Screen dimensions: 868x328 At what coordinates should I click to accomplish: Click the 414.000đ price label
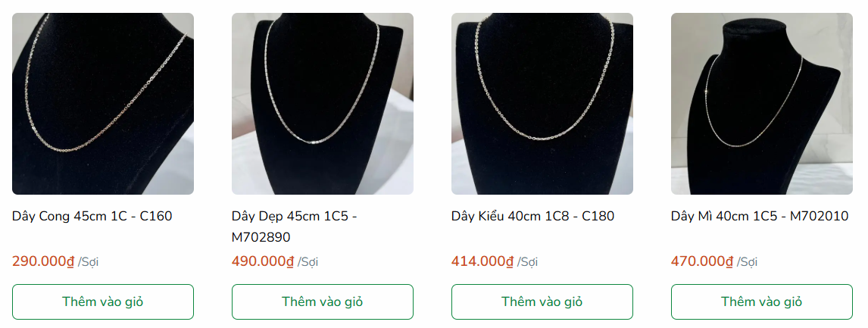[x=482, y=261]
